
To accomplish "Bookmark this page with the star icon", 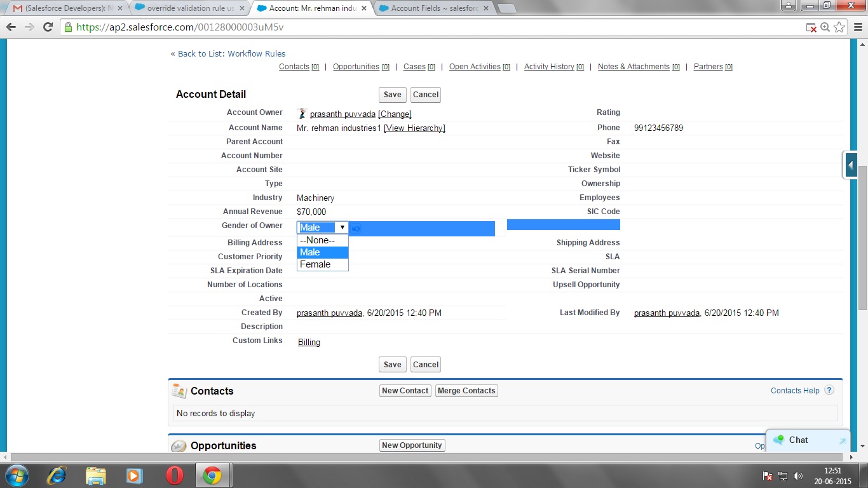I will click(839, 27).
